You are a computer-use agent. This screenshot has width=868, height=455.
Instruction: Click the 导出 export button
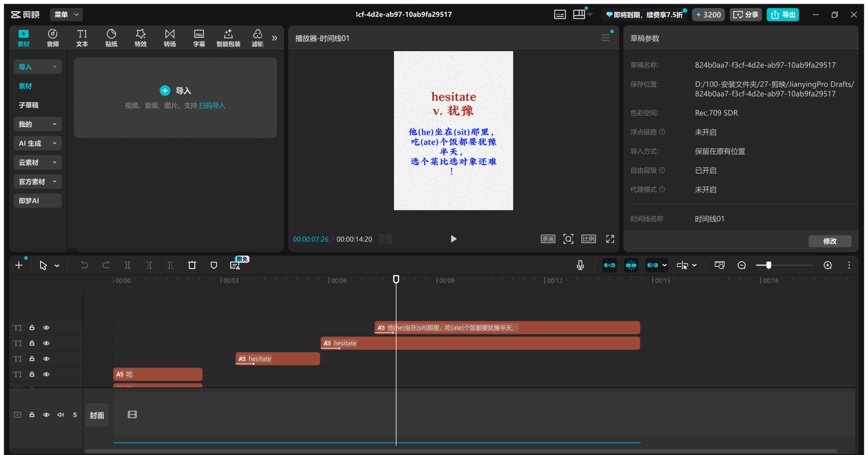point(783,15)
